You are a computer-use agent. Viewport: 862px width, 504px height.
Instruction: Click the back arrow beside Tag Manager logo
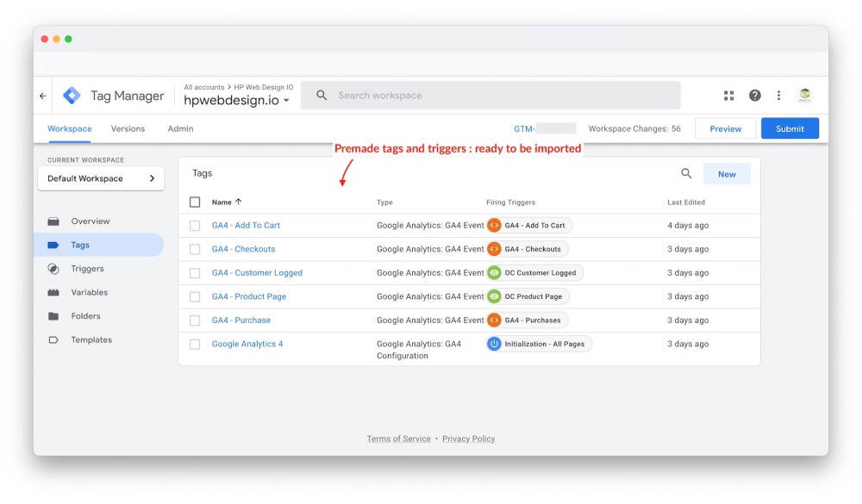[x=43, y=96]
